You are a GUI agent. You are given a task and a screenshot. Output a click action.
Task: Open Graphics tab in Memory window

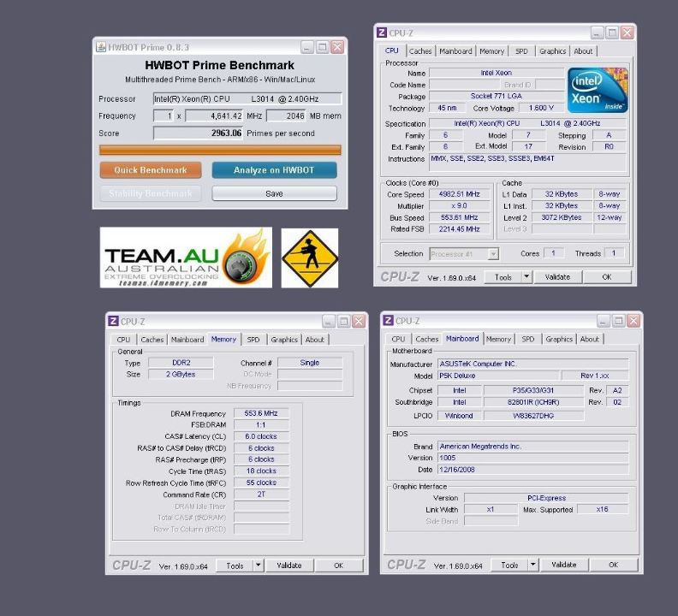(284, 340)
